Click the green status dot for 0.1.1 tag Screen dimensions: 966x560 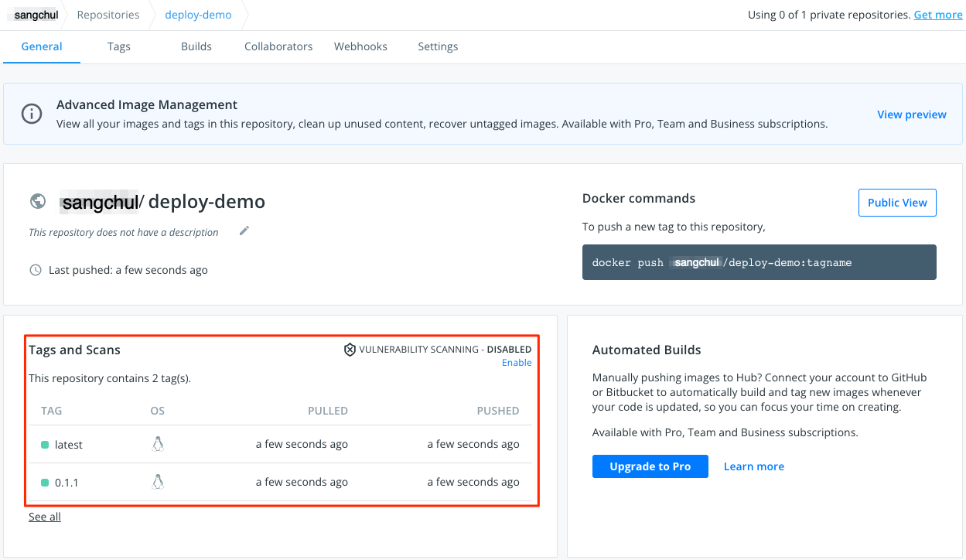45,483
